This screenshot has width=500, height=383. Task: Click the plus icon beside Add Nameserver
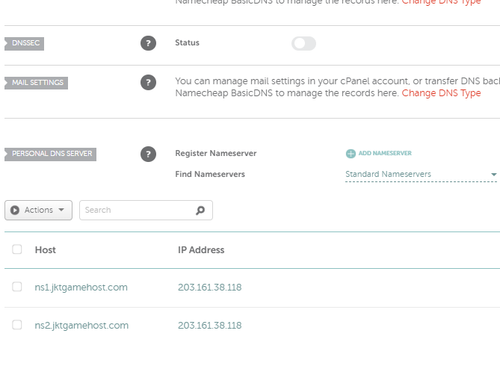351,153
